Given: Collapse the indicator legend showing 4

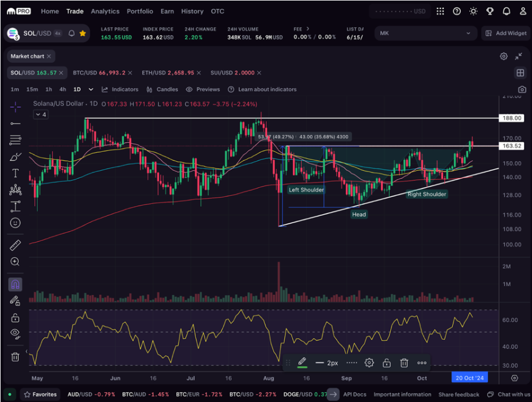Looking at the screenshot, I should point(40,114).
